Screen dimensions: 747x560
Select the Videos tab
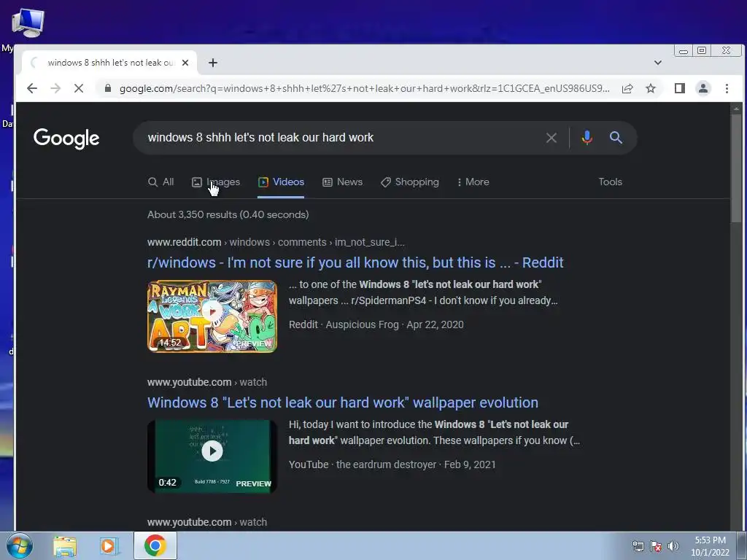(281, 182)
